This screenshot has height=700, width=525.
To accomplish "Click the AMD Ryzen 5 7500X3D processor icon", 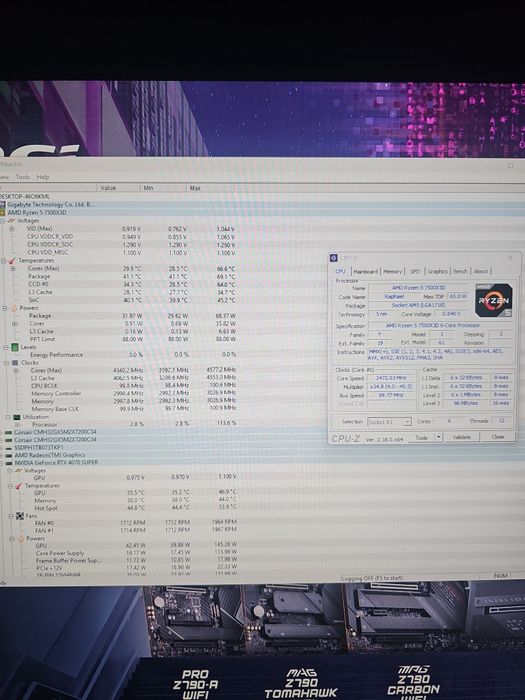I will point(3,213).
